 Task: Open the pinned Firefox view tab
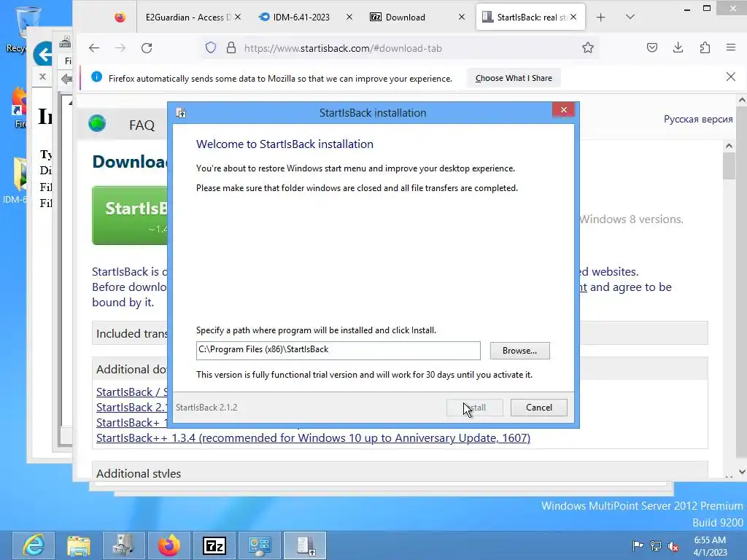pyautogui.click(x=120, y=17)
